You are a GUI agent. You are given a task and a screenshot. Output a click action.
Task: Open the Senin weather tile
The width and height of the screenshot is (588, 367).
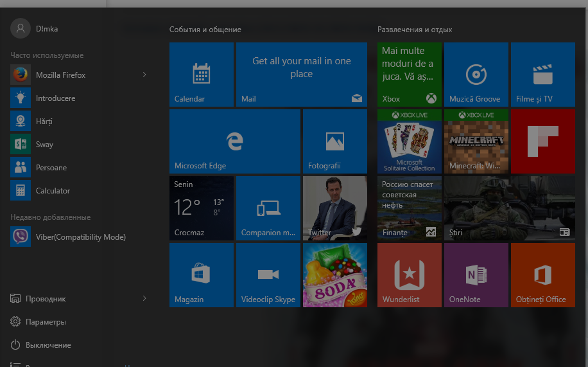[202, 208]
